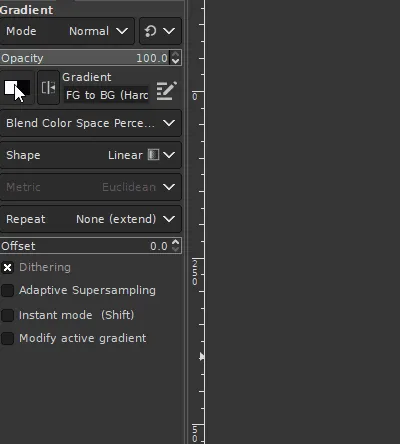Click the gradient preview swatch
Image resolution: width=400 pixels, height=444 pixels.
click(17, 88)
